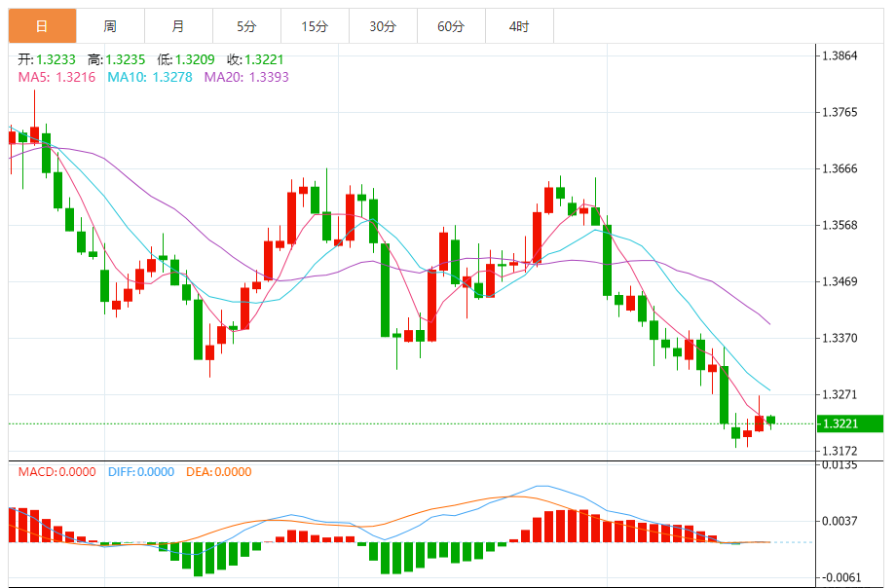Click the 1.3271 price axis label

840,395
